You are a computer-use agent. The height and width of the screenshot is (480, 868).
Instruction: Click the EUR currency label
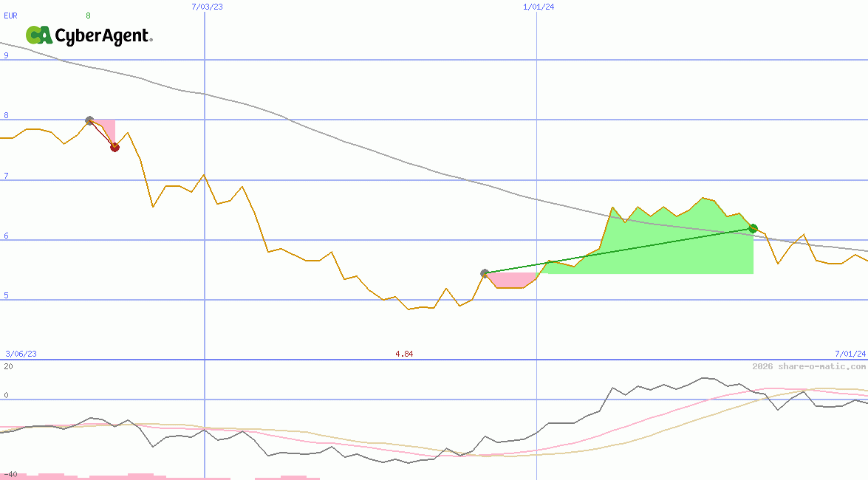coord(11,15)
